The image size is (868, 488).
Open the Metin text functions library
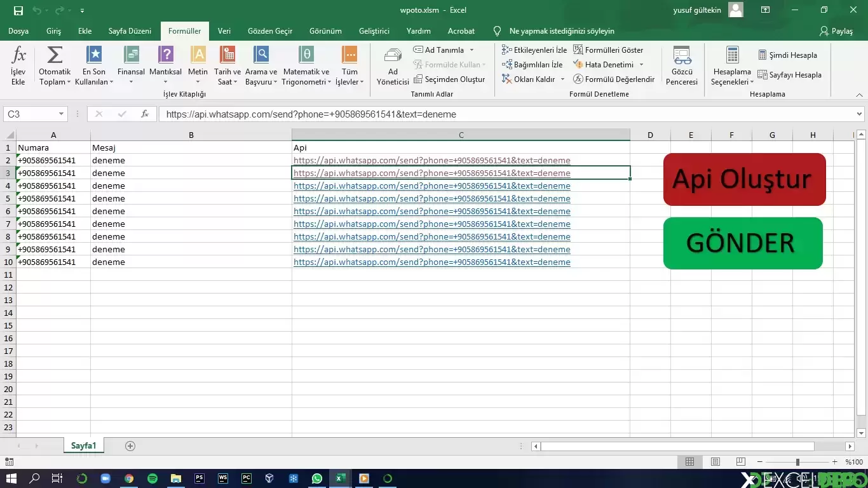pyautogui.click(x=198, y=65)
